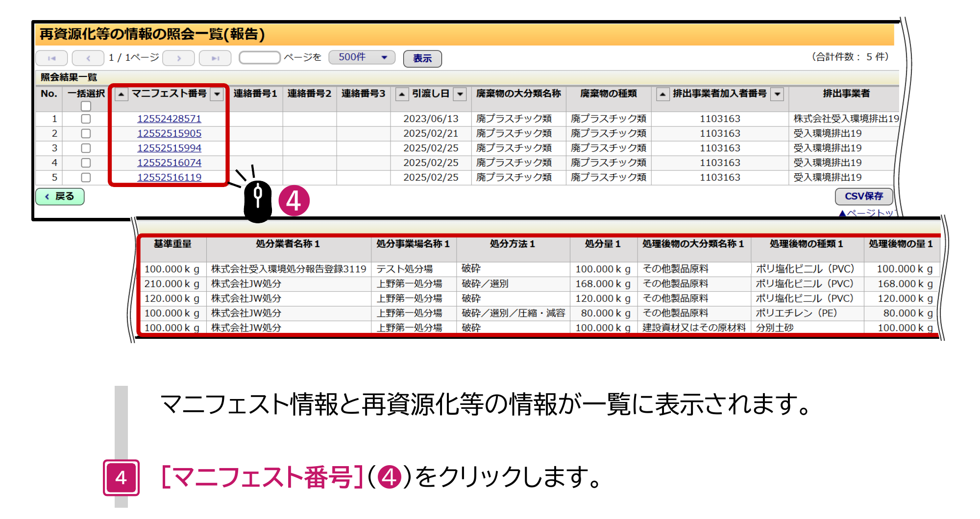Click the 210.000 kg base weight cell
This screenshot has height=519, width=980.
172,283
